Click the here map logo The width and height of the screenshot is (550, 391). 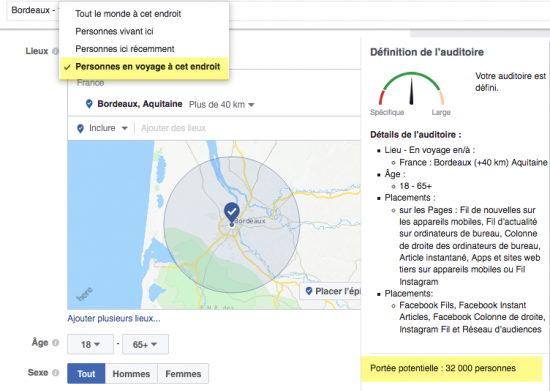(85, 294)
